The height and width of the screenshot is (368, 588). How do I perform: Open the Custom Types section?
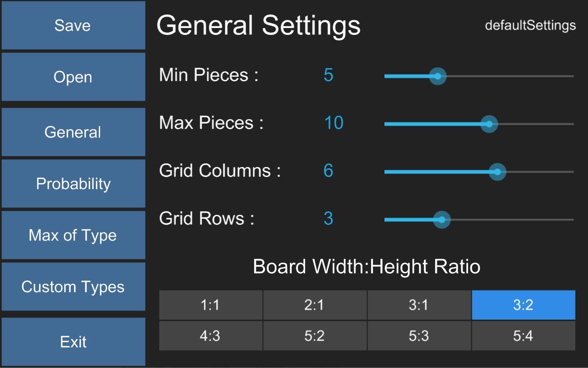(73, 287)
